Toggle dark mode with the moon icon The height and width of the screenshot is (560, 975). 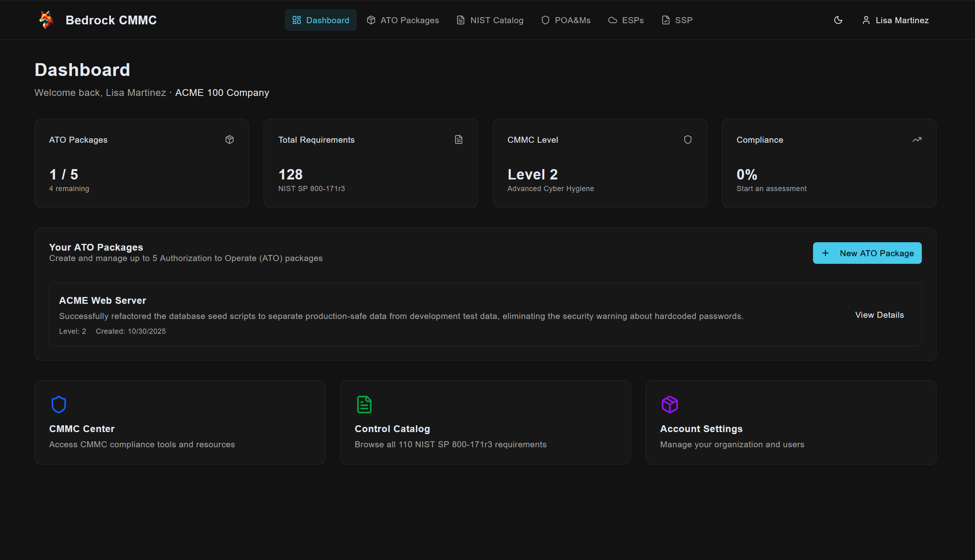pos(838,20)
